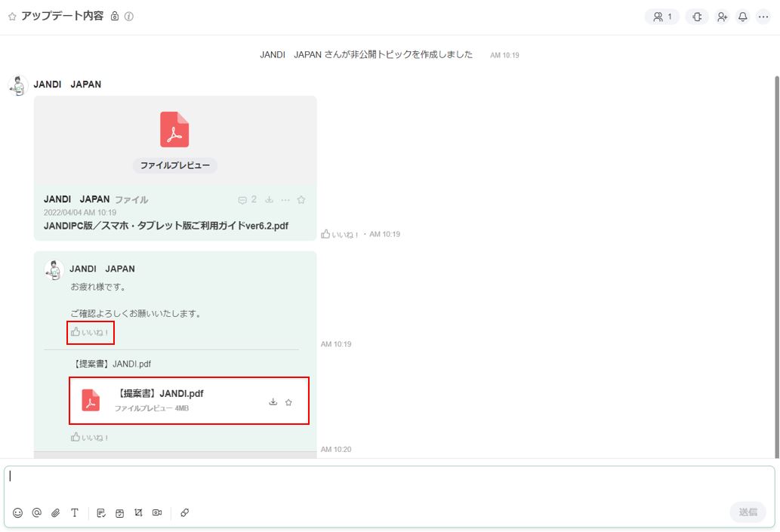
Task: Open the JANDIPC版/スマホ・タブレット版ご利用ガイドver6.2.pdf file name
Action: [166, 226]
